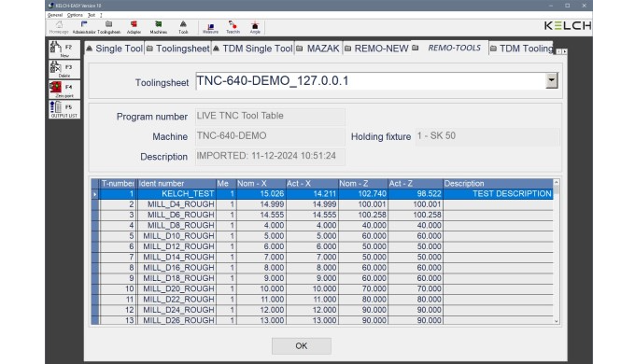This screenshot has height=364, width=635.
Task: Switch to the Single Tool tab
Action: (115, 49)
